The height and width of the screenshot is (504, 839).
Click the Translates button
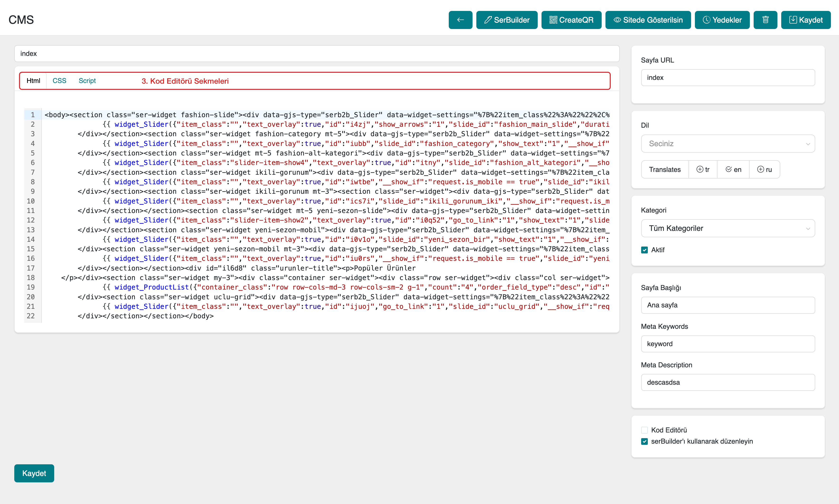click(x=664, y=170)
